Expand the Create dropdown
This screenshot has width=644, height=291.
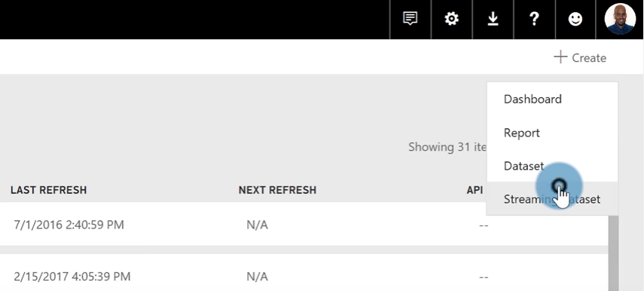pos(580,57)
